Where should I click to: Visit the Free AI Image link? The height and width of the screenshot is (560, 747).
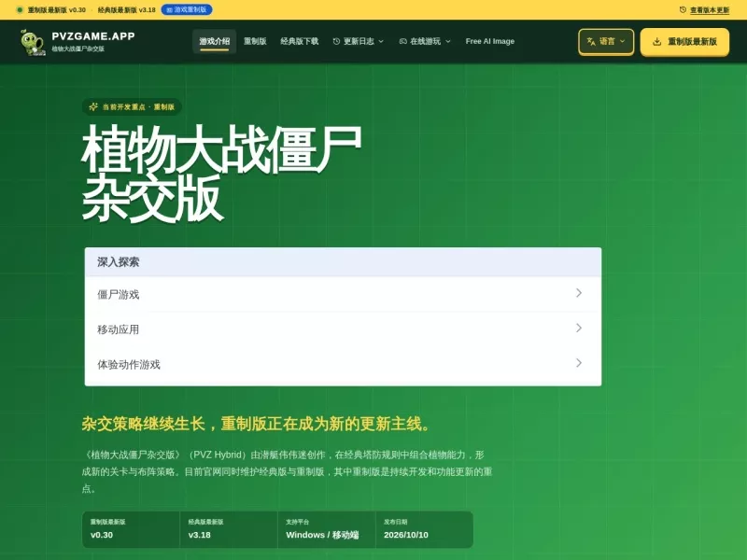click(x=489, y=41)
